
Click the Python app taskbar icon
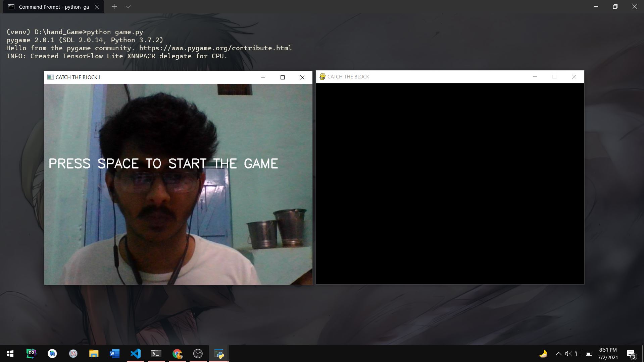(x=219, y=354)
